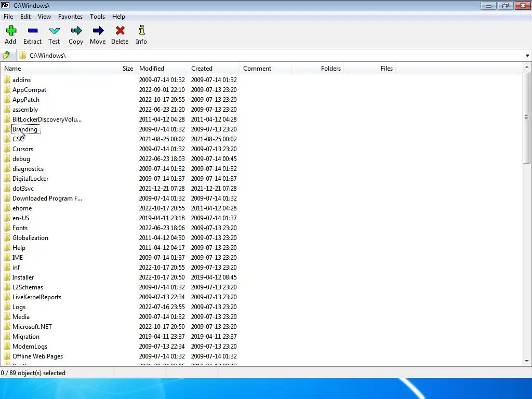
Task: Click the Info toolbar icon
Action: point(141,30)
